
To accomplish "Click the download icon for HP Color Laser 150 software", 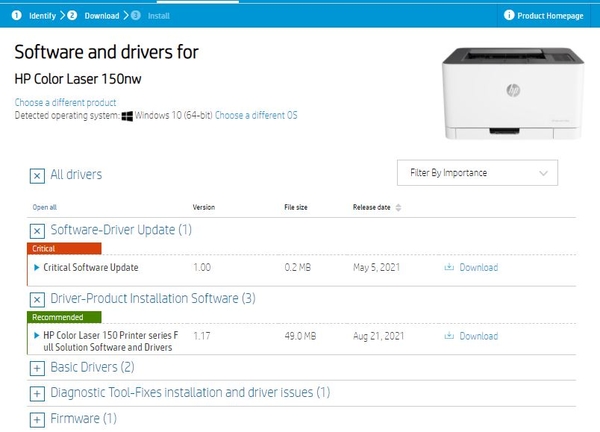I will (x=449, y=336).
